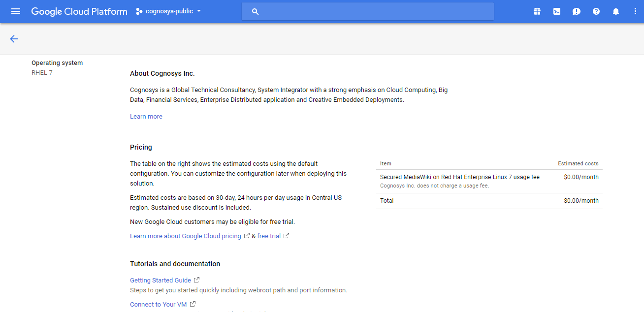This screenshot has width=644, height=312.
Task: Go back using the left arrow
Action: click(14, 39)
